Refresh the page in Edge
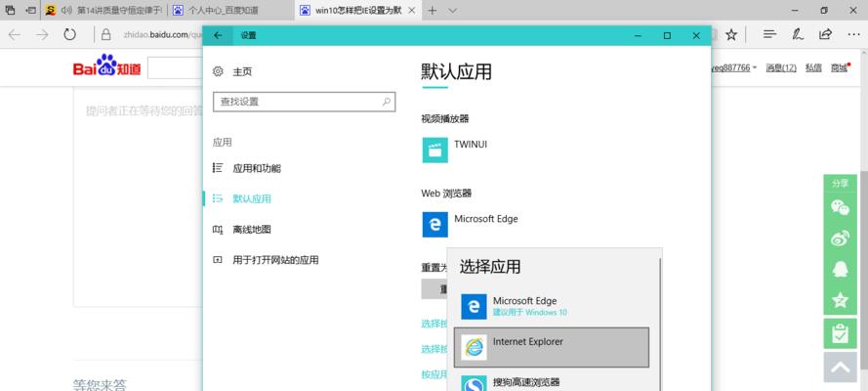 [x=69, y=35]
